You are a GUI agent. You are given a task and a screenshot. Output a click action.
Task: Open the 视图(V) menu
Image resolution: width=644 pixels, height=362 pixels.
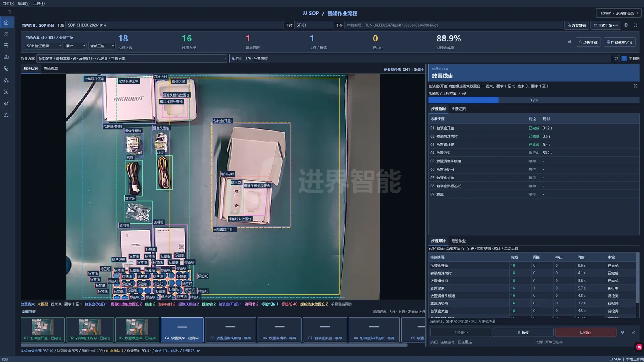[x=23, y=3]
